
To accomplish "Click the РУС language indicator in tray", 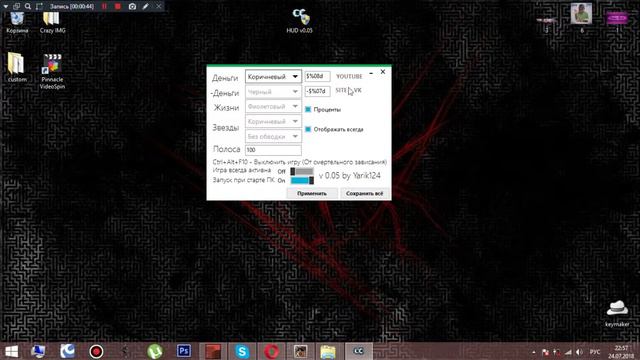I will click(x=595, y=352).
